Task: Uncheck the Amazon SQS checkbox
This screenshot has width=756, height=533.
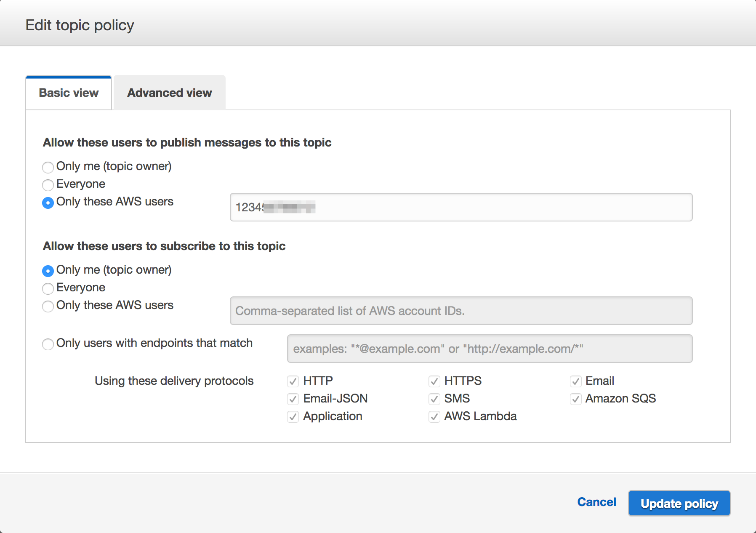Action: (x=576, y=399)
